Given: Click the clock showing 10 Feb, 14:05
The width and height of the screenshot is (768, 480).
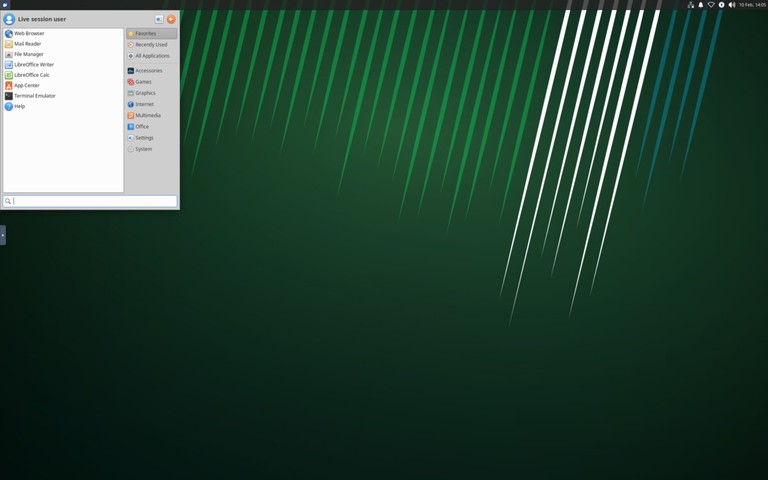Looking at the screenshot, I should tap(752, 4).
